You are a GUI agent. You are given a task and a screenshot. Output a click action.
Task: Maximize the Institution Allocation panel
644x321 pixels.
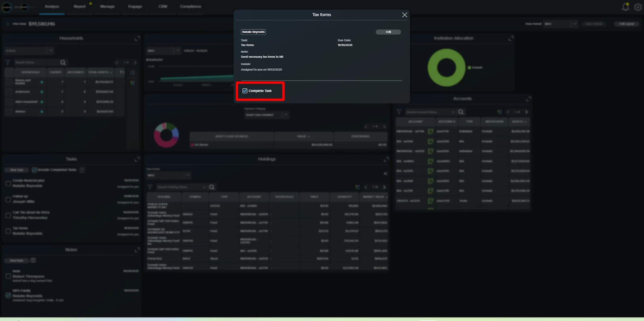click(511, 38)
